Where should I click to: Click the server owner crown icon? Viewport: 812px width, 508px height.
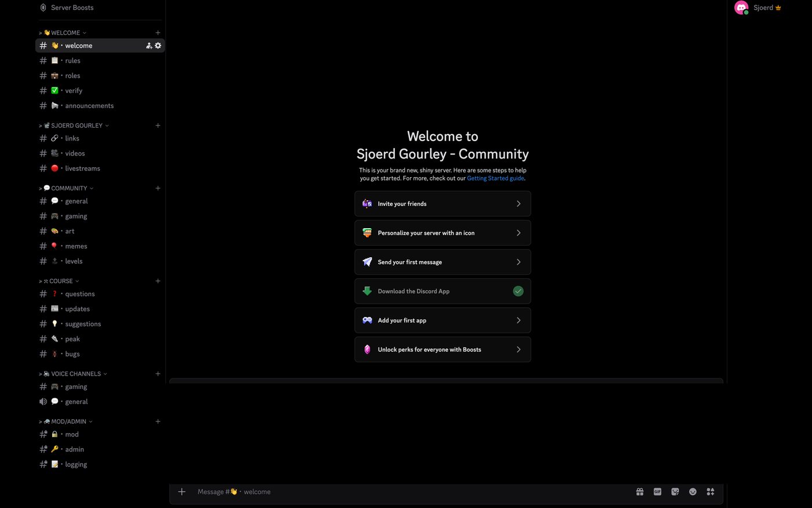click(778, 8)
